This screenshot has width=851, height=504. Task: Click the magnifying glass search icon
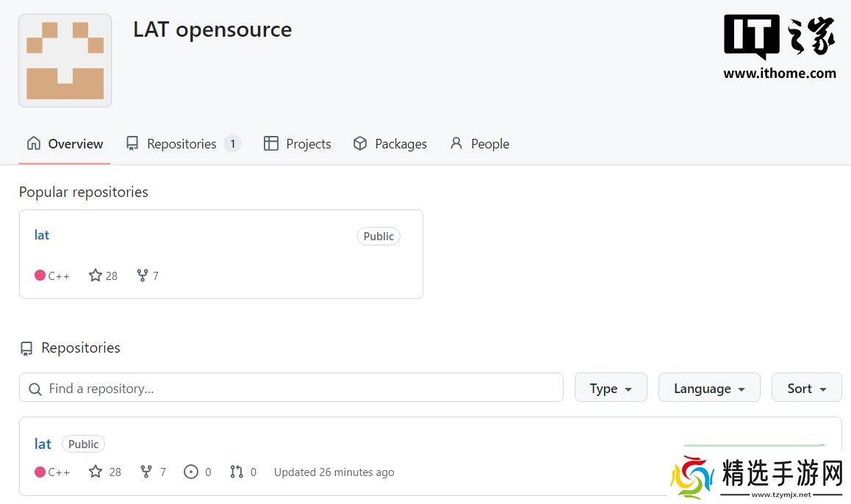(x=35, y=389)
